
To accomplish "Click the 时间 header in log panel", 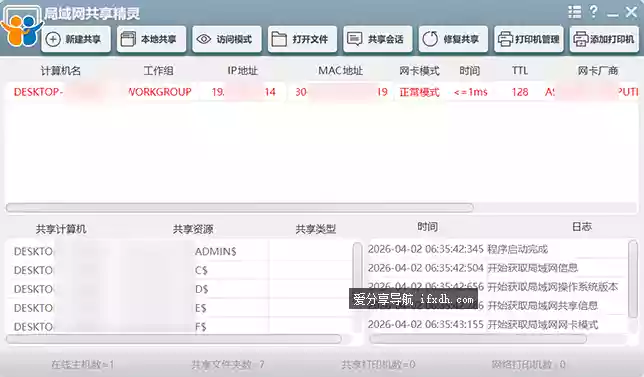I will (428, 227).
